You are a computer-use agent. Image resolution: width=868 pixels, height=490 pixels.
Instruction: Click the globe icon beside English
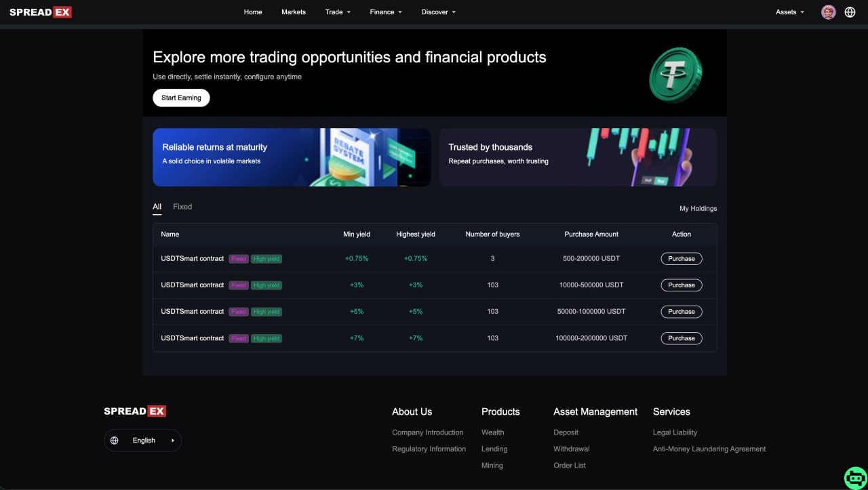click(114, 441)
